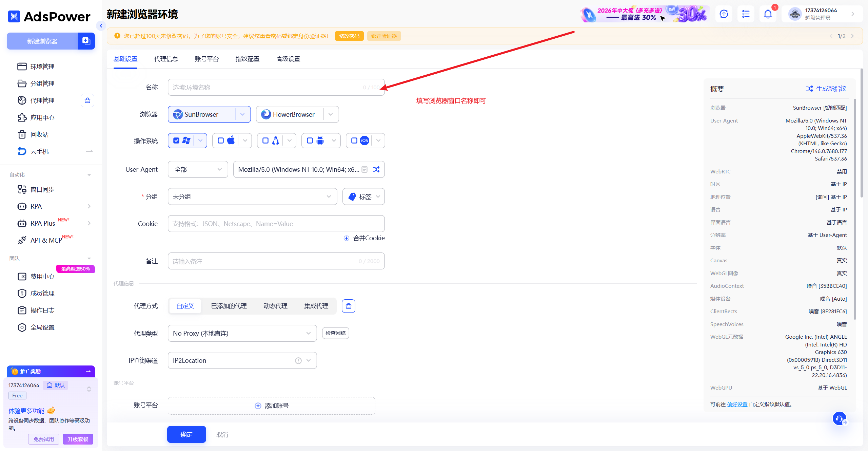The height and width of the screenshot is (451, 868).
Task: Open 分组管理 in the sidebar
Action: click(42, 83)
